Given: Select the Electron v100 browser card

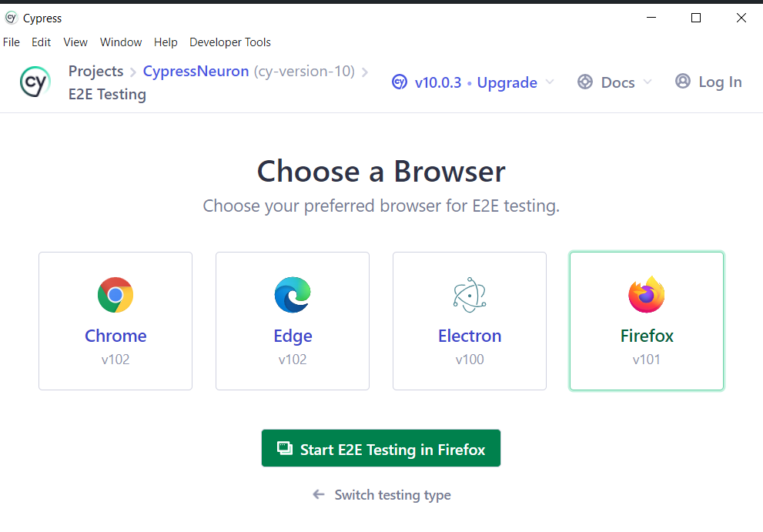Looking at the screenshot, I should [470, 321].
